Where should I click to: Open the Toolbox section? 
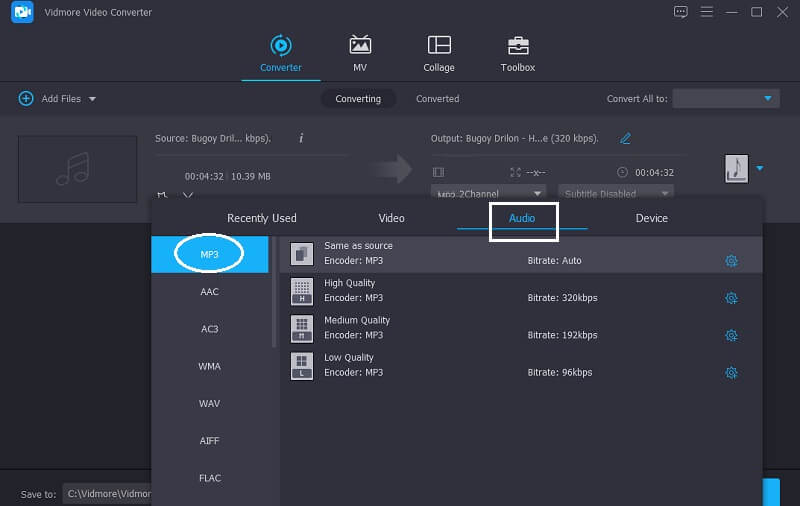point(517,54)
